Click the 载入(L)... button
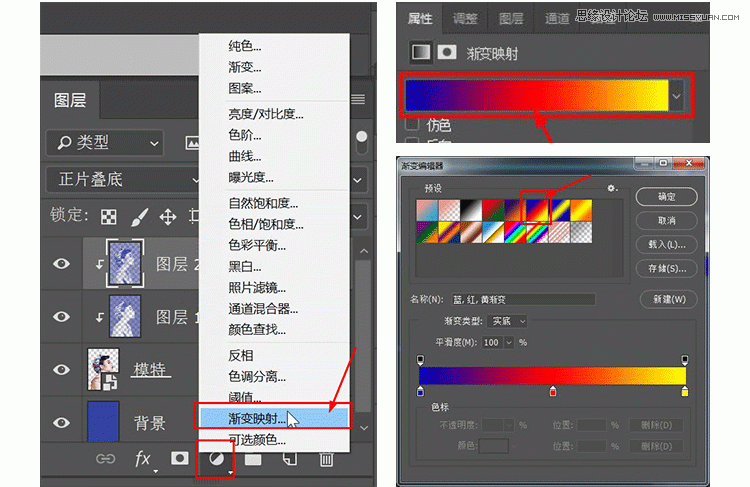This screenshot has width=750, height=487. (666, 244)
